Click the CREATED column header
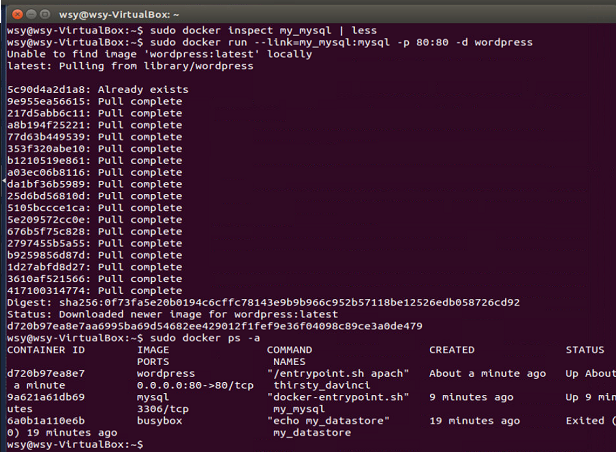The height and width of the screenshot is (452, 616). (x=452, y=350)
